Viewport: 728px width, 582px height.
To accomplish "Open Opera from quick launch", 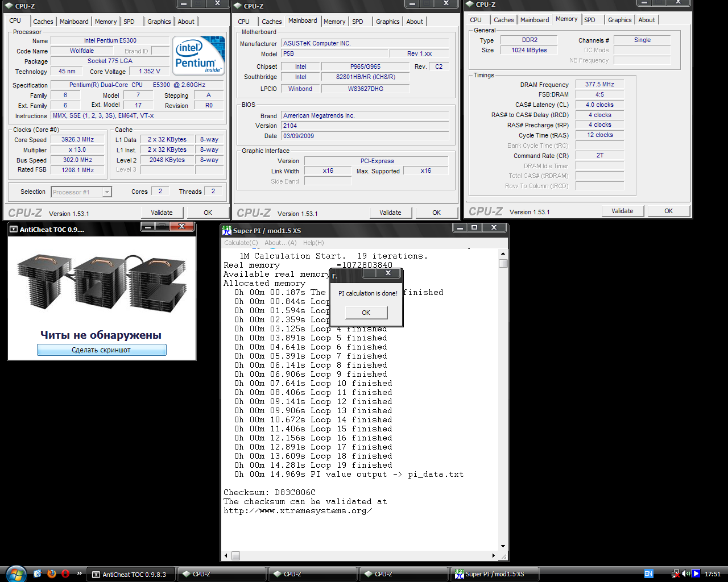I will (65, 573).
